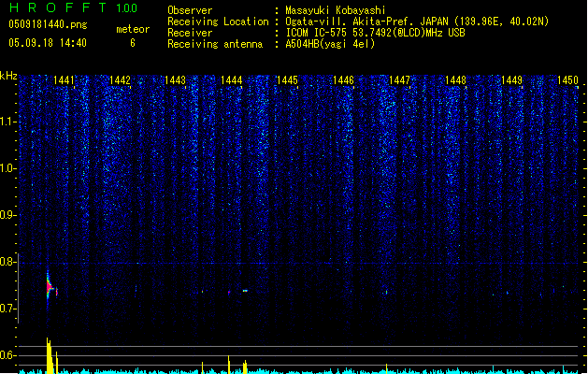Click the bright red meteor echo near 1441
588x374 pixels.
click(x=50, y=287)
